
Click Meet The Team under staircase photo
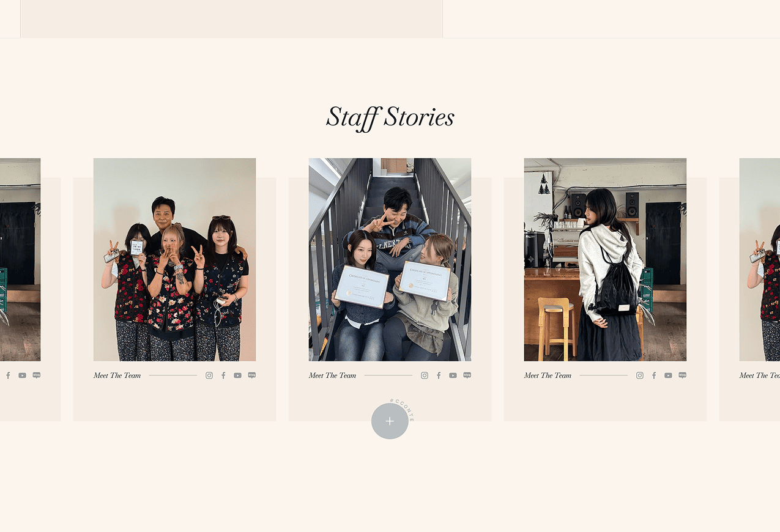[333, 375]
